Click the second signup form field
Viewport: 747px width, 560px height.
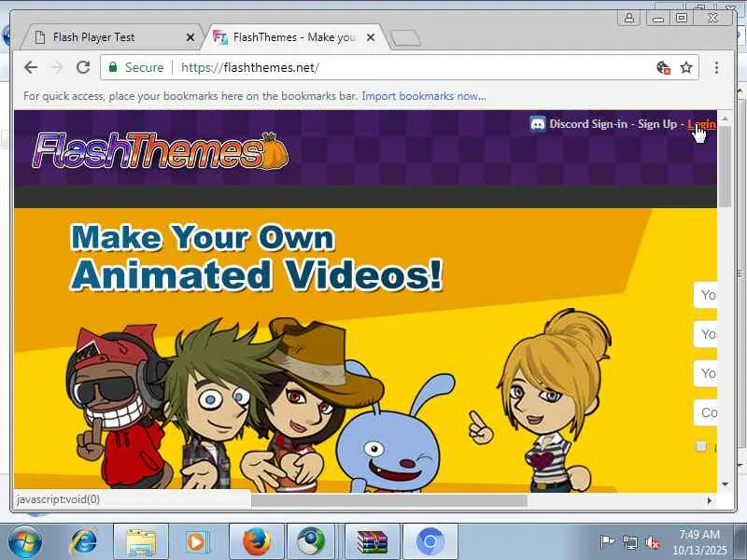705,334
